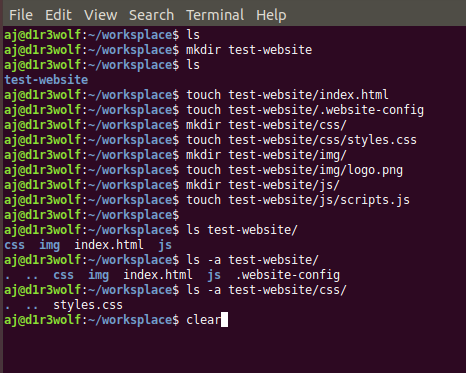Click 'touch test-website/css/styles.css' command text
This screenshot has width=466, height=373.
click(301, 140)
